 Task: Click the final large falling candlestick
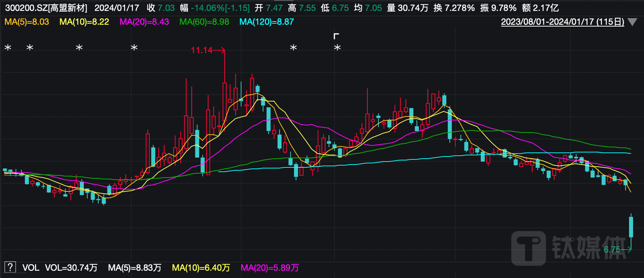631,227
